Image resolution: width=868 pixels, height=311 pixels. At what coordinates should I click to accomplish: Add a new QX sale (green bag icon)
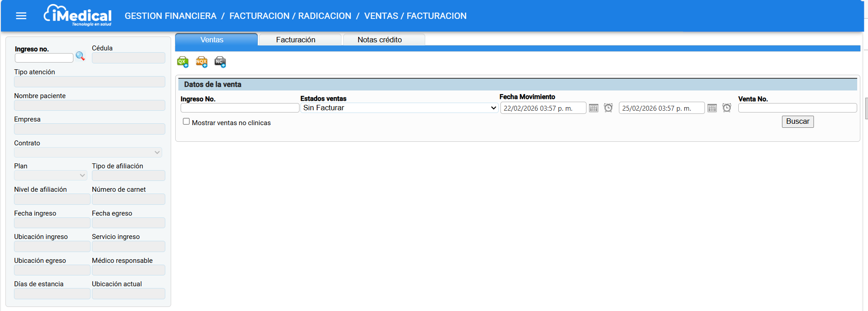pyautogui.click(x=182, y=62)
